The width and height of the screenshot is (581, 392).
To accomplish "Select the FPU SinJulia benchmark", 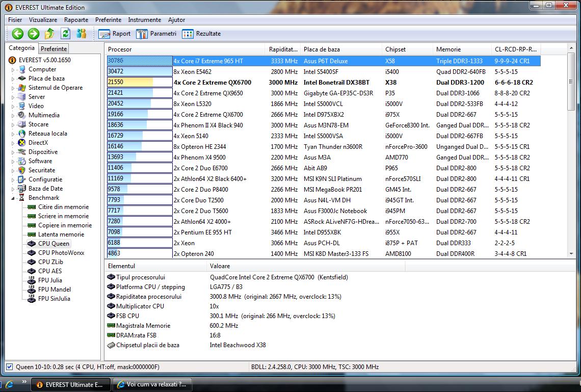I will [x=54, y=299].
